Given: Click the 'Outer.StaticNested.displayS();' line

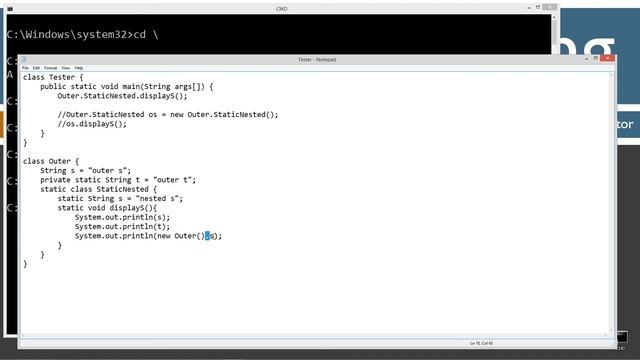Looking at the screenshot, I should (x=122, y=96).
